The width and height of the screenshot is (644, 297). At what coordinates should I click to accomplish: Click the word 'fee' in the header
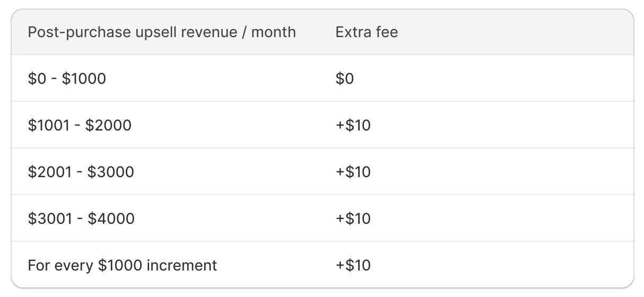coord(386,32)
